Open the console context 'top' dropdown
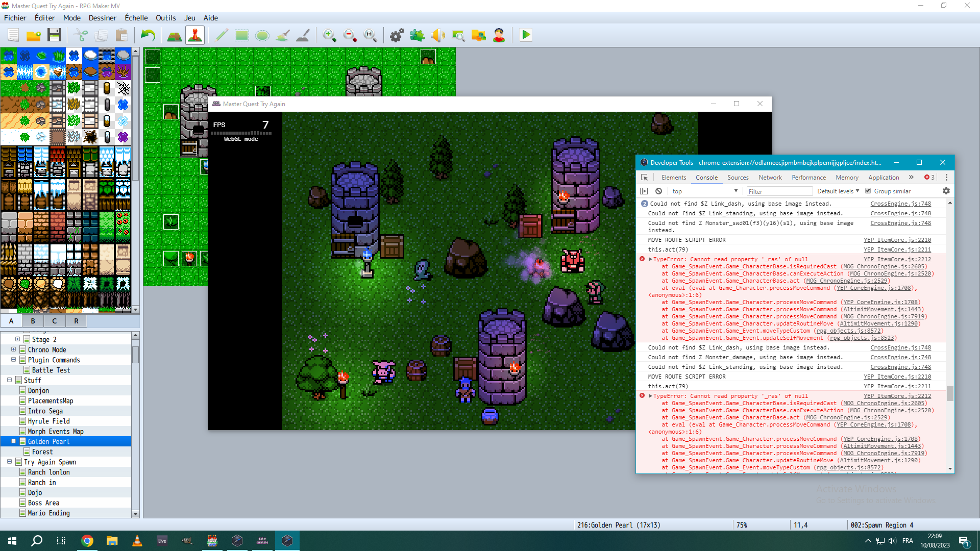The width and height of the screenshot is (980, 551). point(705,191)
